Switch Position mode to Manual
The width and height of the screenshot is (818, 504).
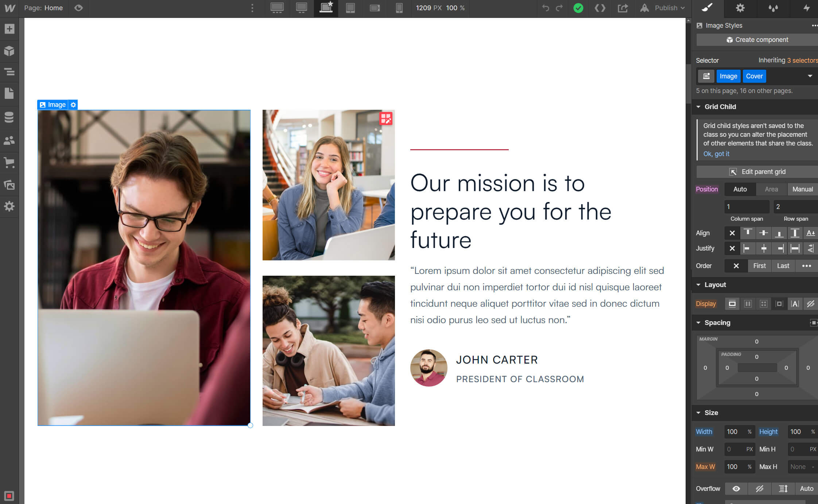[802, 189]
